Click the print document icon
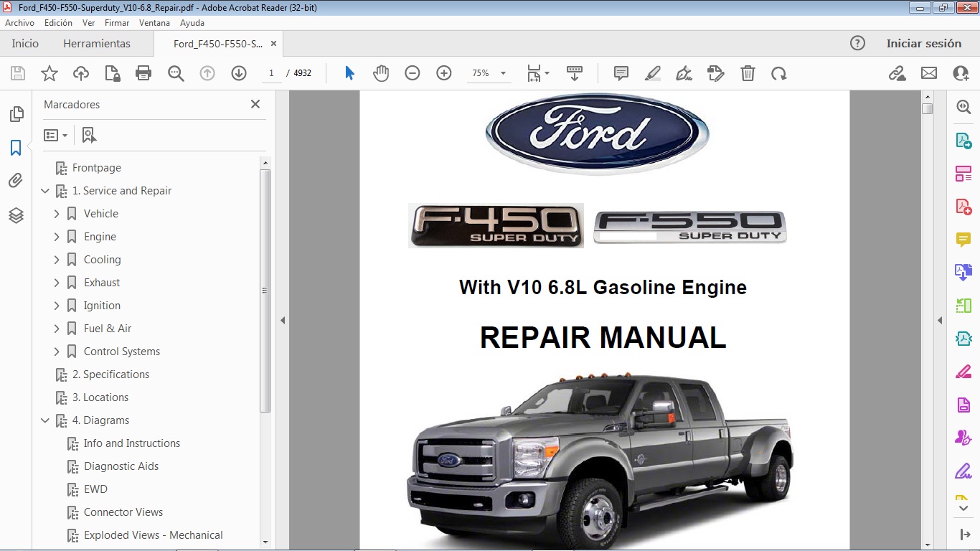980x551 pixels. [x=143, y=72]
